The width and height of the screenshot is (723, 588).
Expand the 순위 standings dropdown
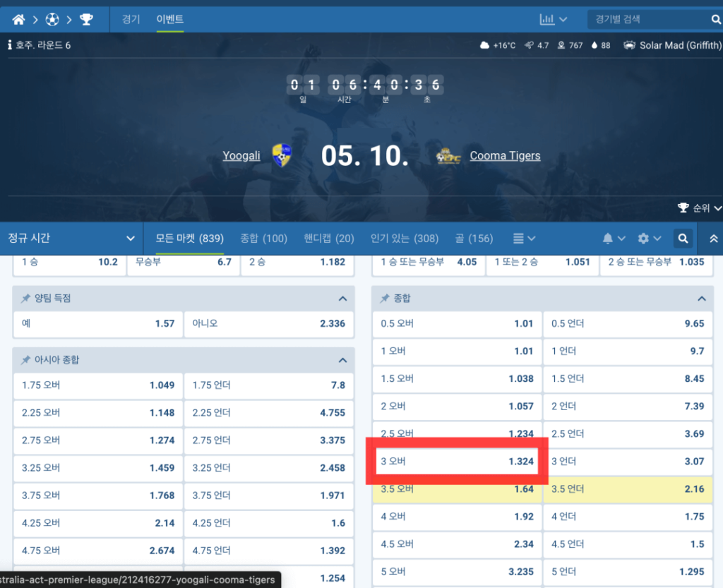coord(700,208)
